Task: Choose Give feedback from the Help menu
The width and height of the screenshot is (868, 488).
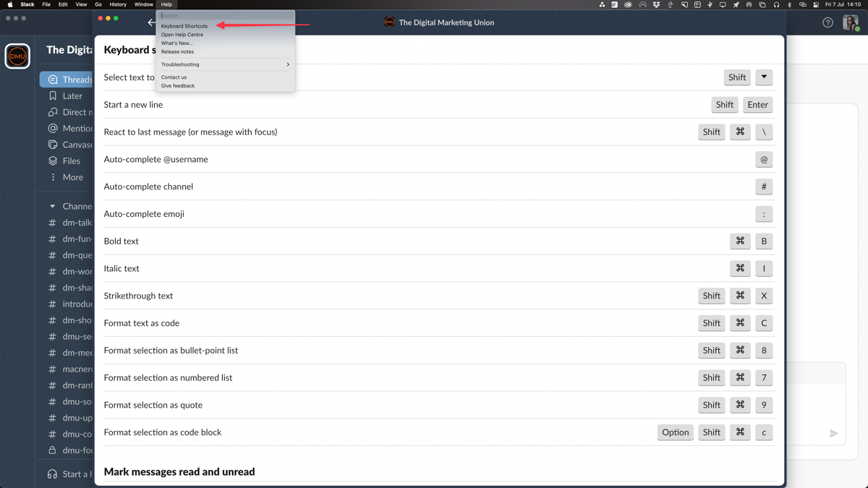Action: click(178, 85)
